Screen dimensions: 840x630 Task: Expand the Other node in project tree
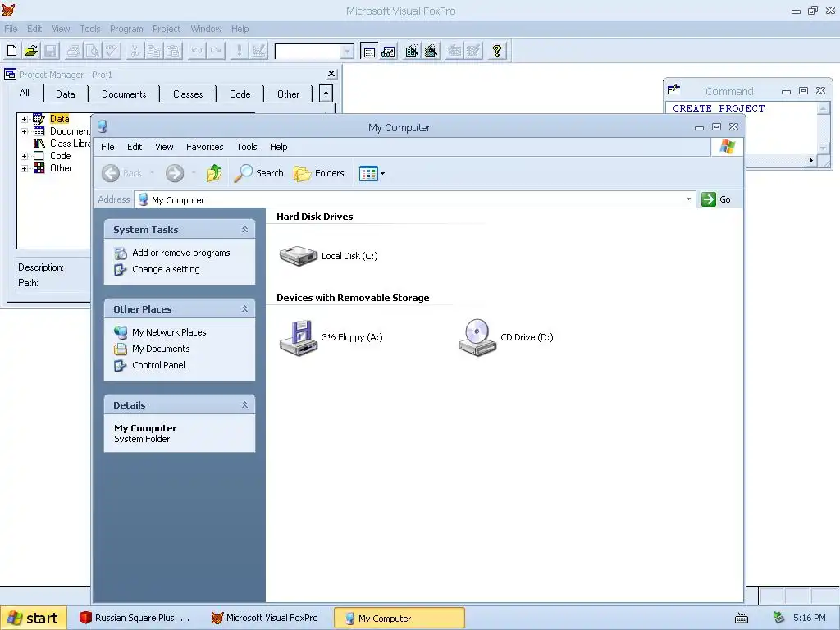coord(24,168)
